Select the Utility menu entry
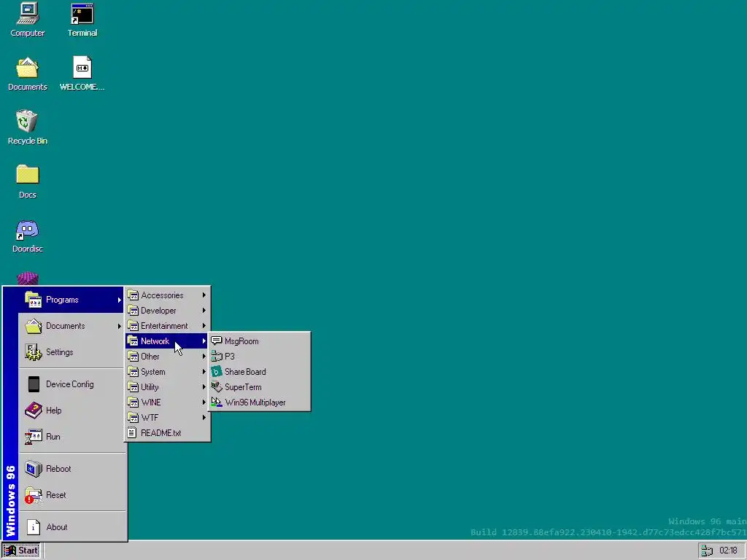 coord(167,386)
